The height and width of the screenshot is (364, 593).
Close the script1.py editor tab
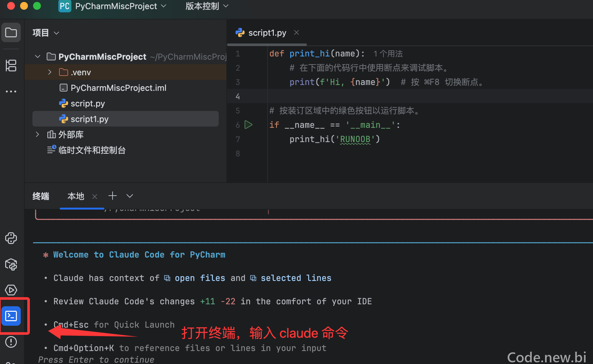point(296,32)
